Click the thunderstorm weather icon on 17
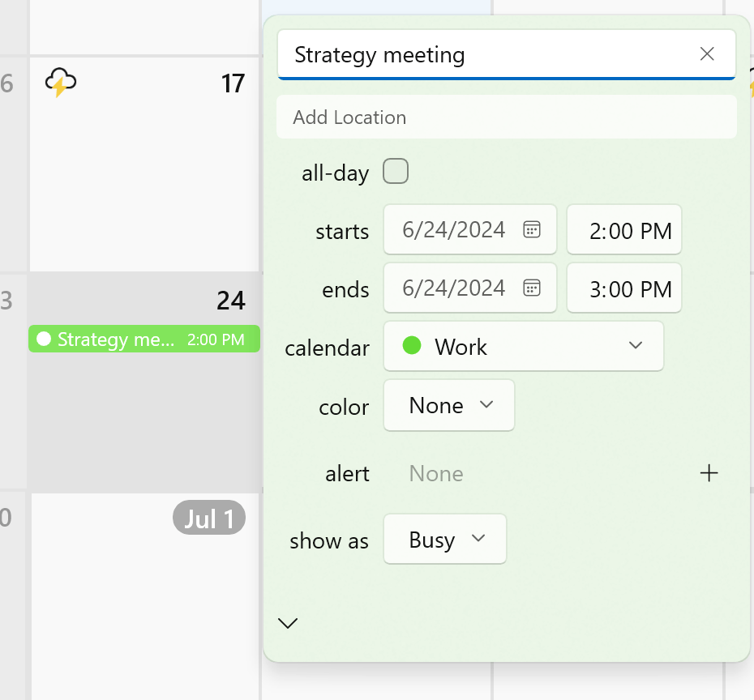 click(x=61, y=83)
